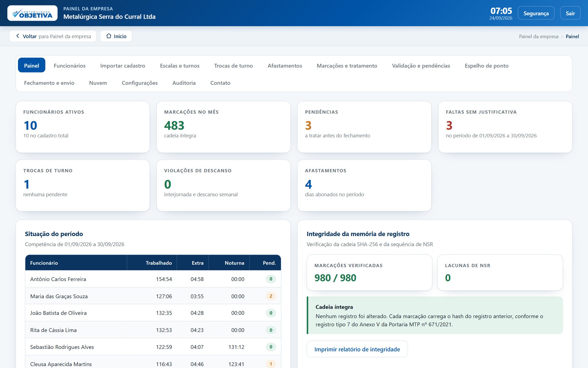
Task: Click the Faltas sem justificativa card
Action: [505, 127]
